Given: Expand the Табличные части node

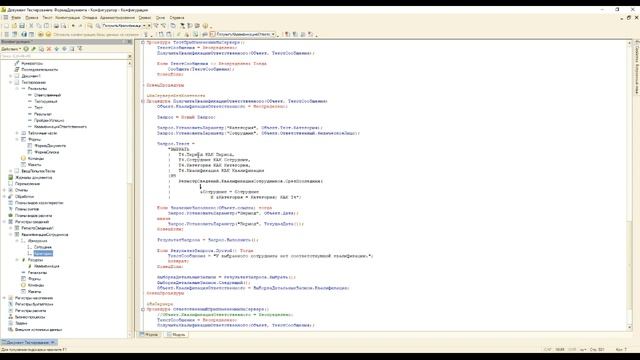Looking at the screenshot, I should pos(17,133).
